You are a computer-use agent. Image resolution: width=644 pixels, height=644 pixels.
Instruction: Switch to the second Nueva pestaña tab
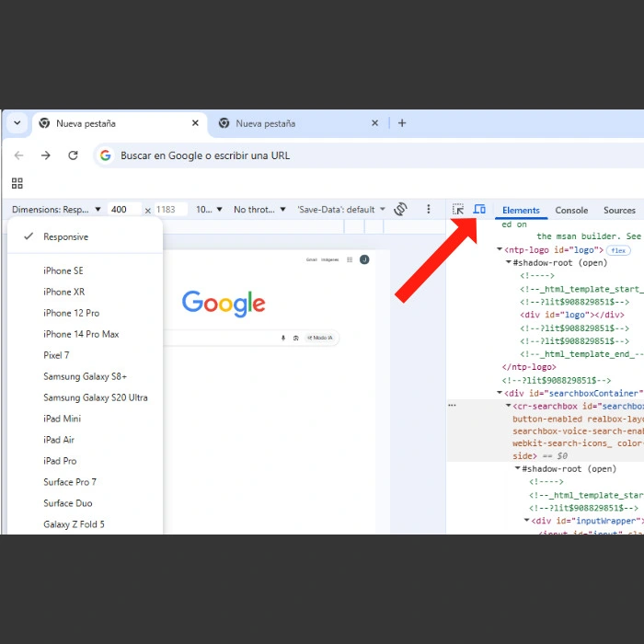point(299,123)
